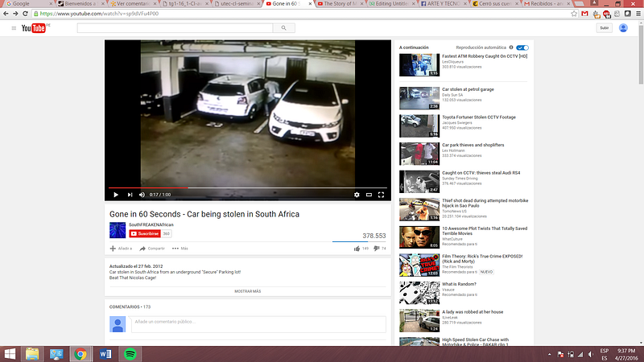Switch to theater mode
This screenshot has height=362, width=644.
point(369,195)
